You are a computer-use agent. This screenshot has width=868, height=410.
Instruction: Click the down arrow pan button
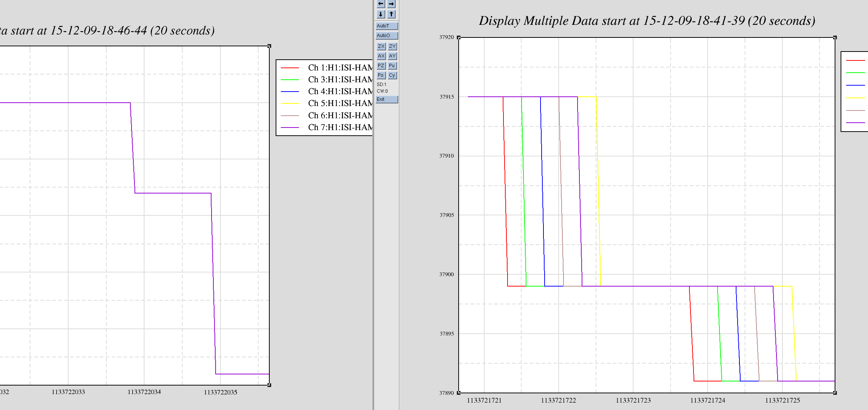[381, 14]
